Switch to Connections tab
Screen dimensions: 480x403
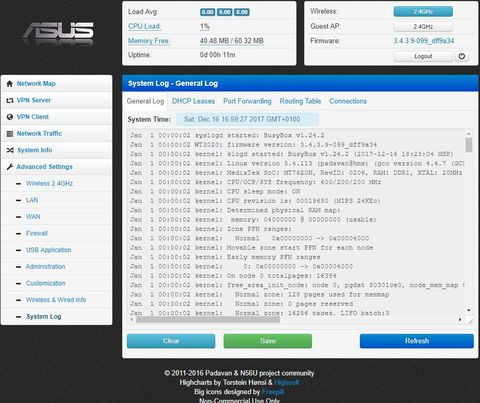coord(348,101)
